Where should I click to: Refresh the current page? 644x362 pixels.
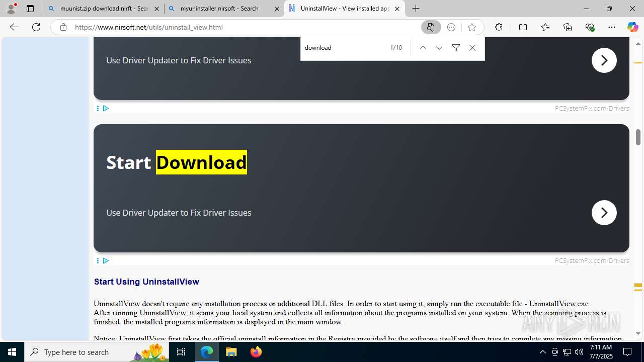point(36,27)
